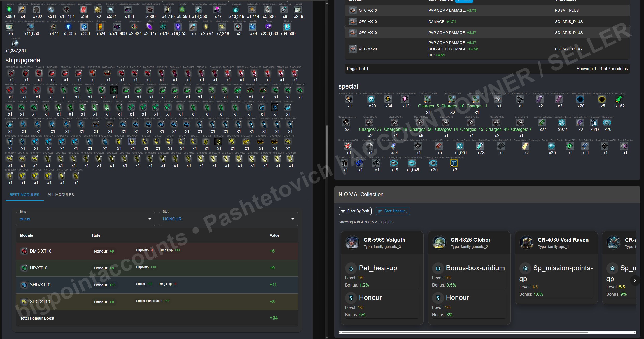Click the galaxy-coupon red ticket icon
Image resolution: width=644 pixels, height=339 pixels.
point(84,10)
